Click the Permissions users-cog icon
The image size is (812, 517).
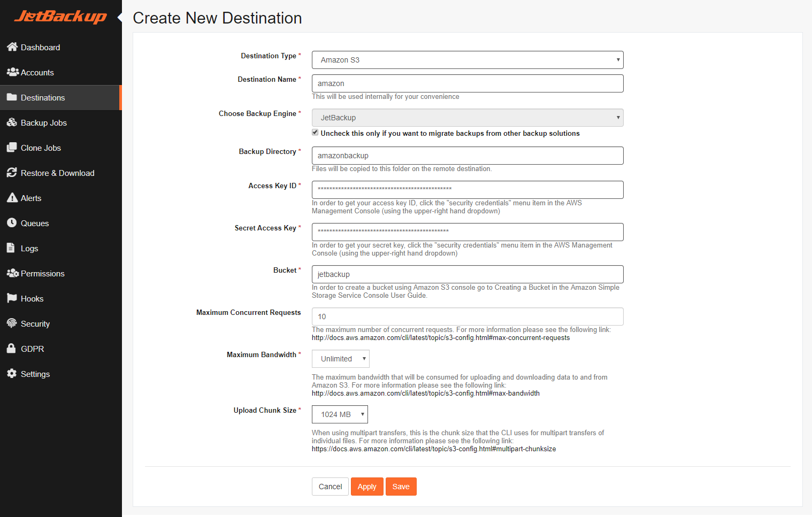tap(12, 273)
